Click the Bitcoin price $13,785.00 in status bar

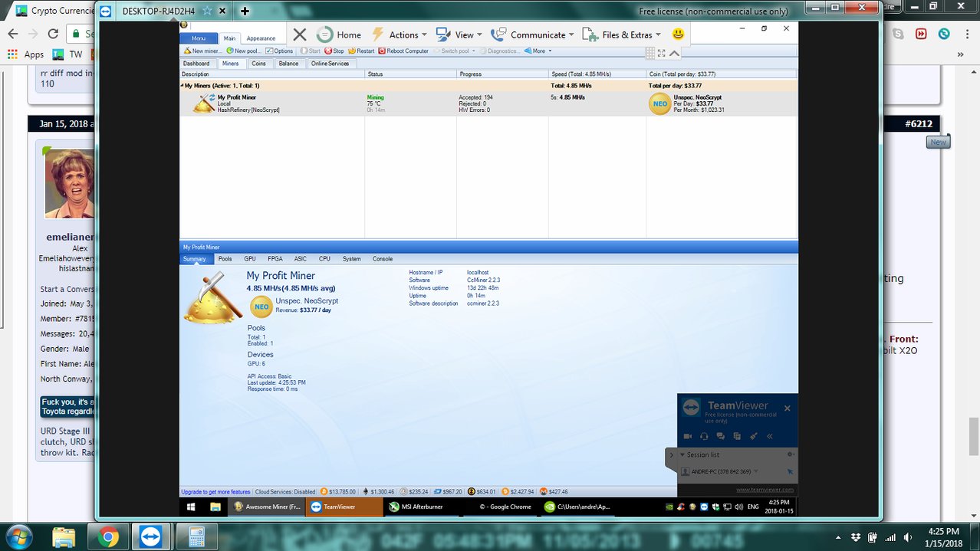[338, 492]
